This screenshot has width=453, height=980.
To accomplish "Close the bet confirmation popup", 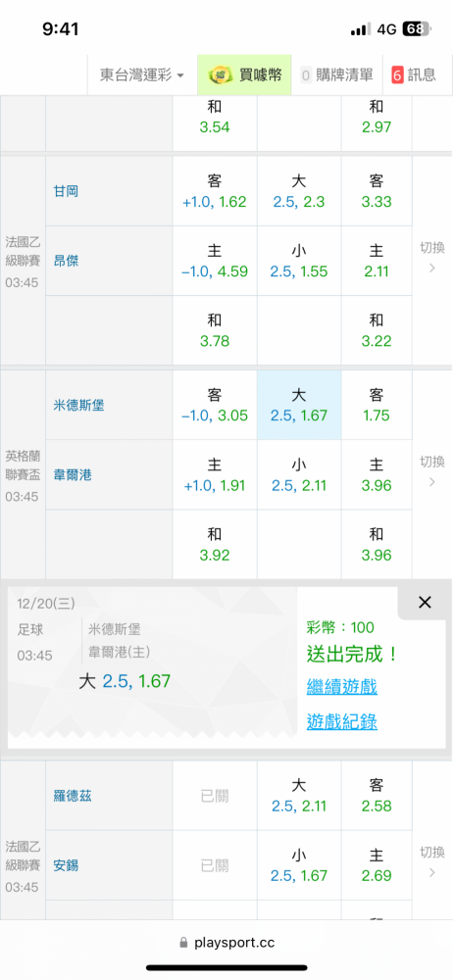I will click(x=425, y=603).
